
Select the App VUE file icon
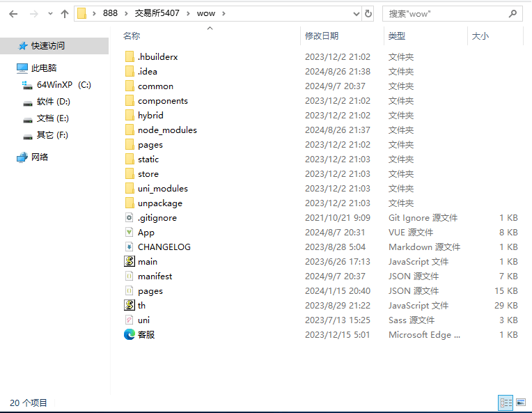coord(130,232)
